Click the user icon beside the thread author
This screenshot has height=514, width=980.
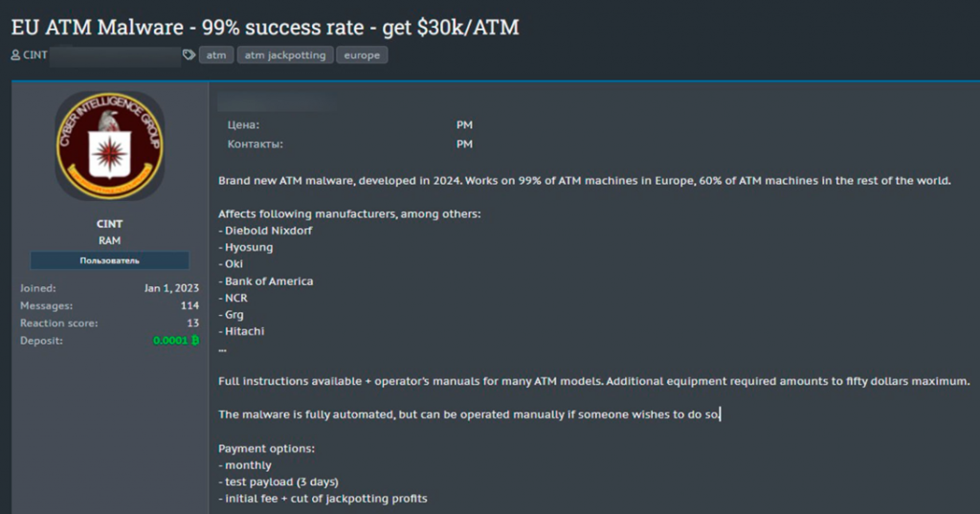[x=15, y=56]
